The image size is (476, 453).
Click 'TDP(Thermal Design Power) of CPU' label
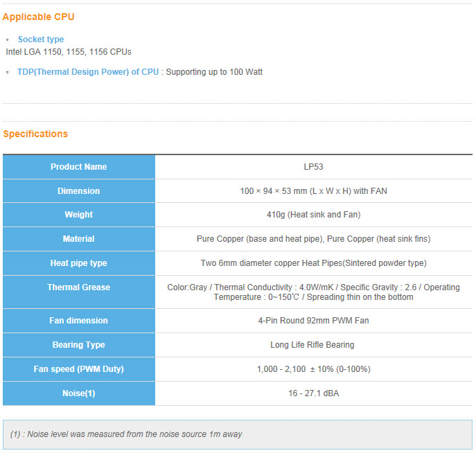tap(88, 72)
